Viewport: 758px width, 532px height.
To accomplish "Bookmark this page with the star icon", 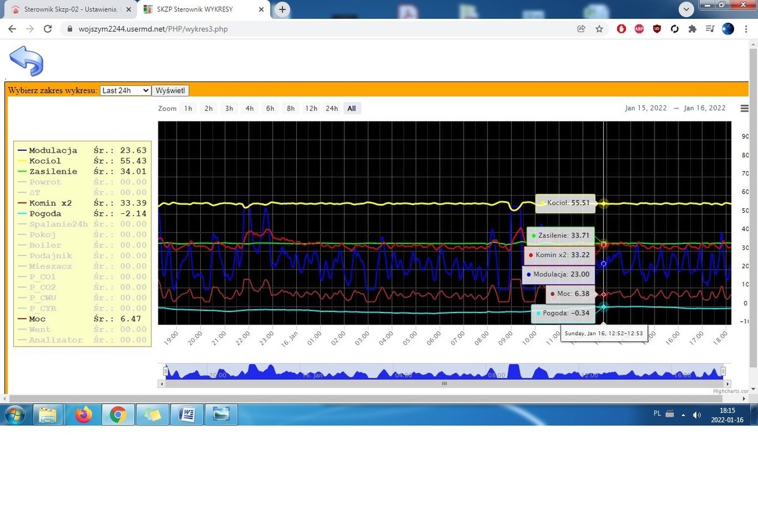I will click(599, 29).
